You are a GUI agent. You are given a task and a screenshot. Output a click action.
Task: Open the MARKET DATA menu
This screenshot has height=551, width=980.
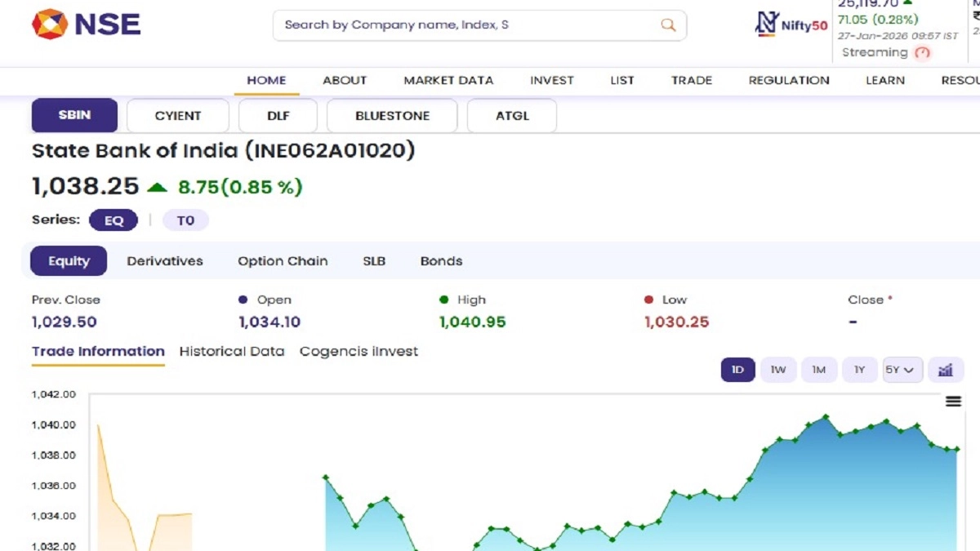pyautogui.click(x=448, y=80)
